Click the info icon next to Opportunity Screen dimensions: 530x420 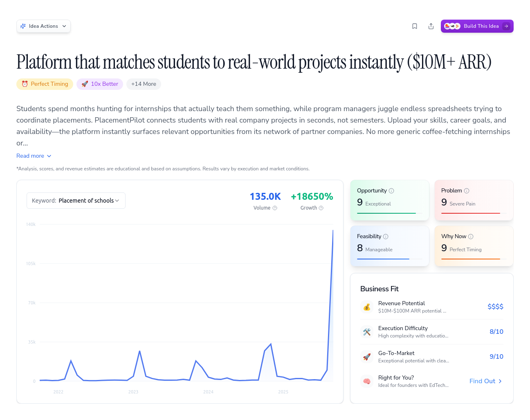[391, 190]
